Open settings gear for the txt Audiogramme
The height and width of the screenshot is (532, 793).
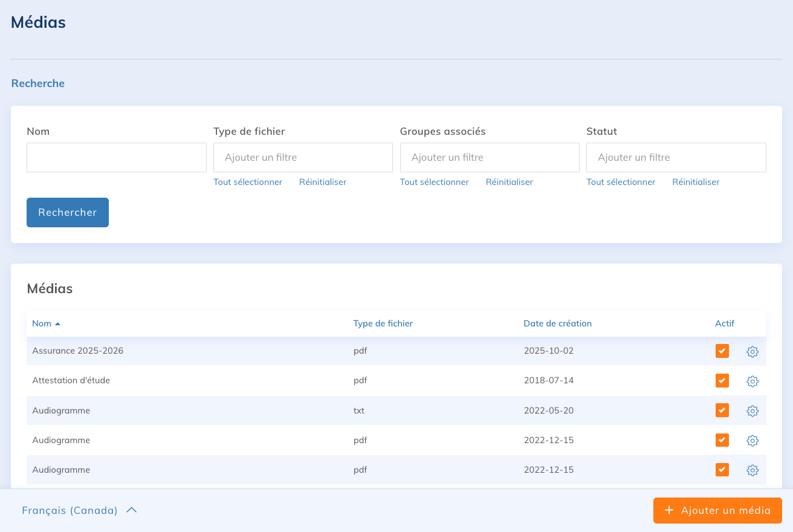(x=753, y=410)
